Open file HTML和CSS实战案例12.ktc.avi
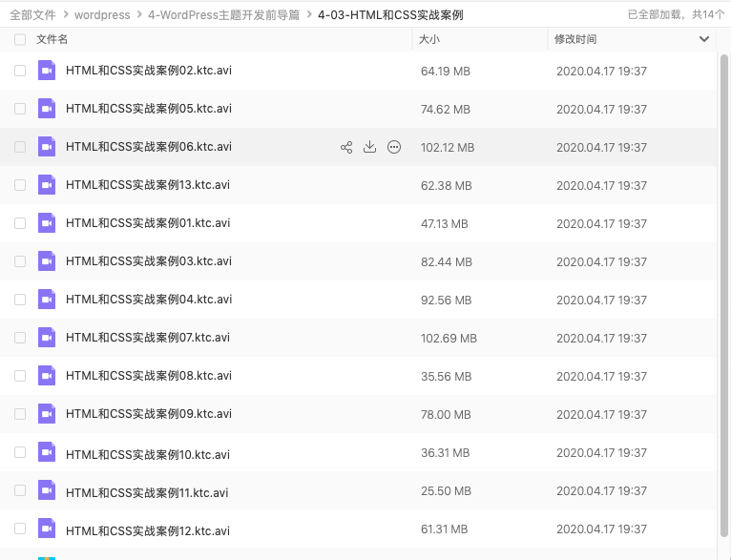Image resolution: width=731 pixels, height=560 pixels. [x=148, y=531]
